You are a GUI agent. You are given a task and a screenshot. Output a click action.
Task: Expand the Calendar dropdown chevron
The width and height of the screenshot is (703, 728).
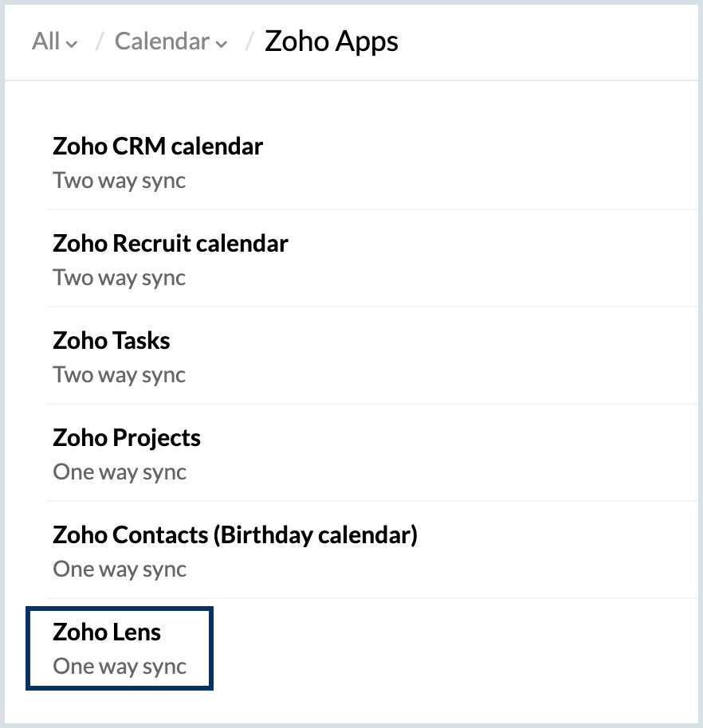pyautogui.click(x=222, y=44)
